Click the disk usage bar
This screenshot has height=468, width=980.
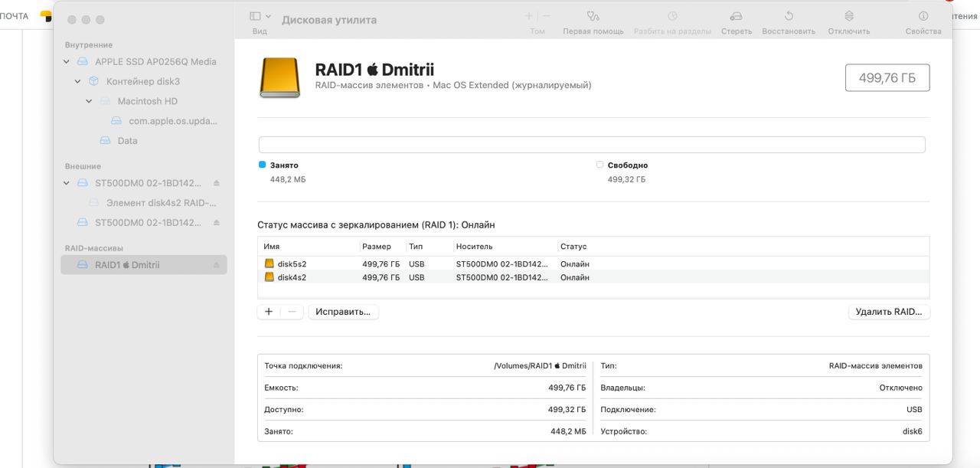tap(592, 145)
